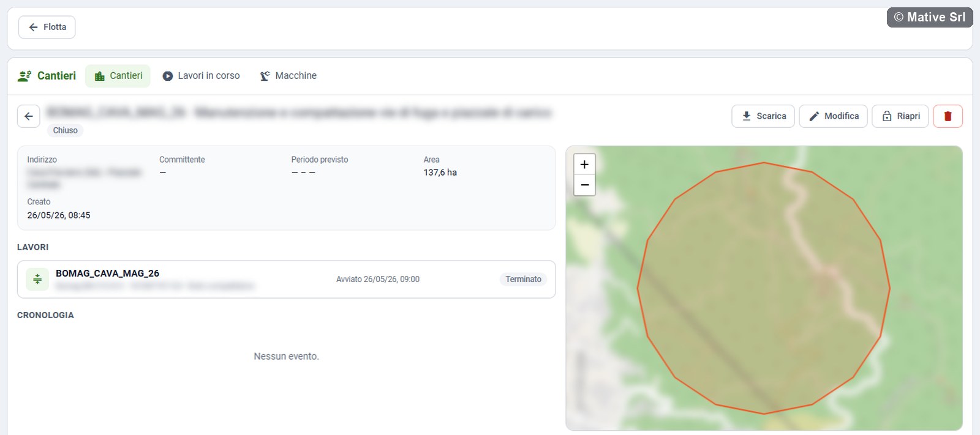Viewport: 980px width, 435px height.
Task: Click the green job icon of BOMAG_CAVA_MAG_26
Action: click(37, 279)
